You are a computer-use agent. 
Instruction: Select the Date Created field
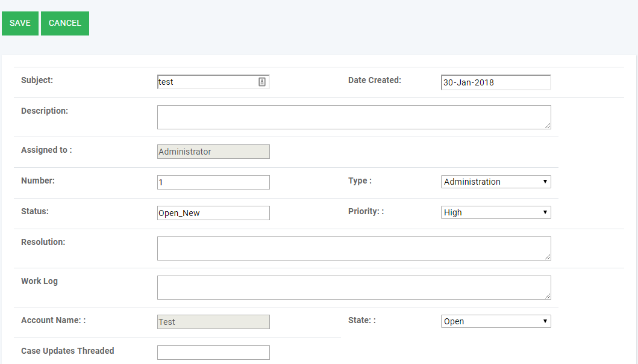pyautogui.click(x=496, y=82)
